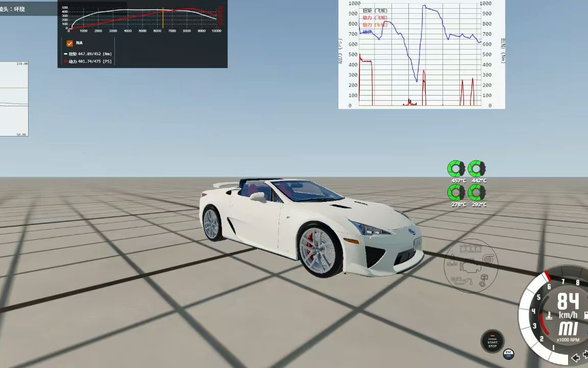Click the 84 km/h speed readout
This screenshot has width=588, height=368.
click(568, 301)
